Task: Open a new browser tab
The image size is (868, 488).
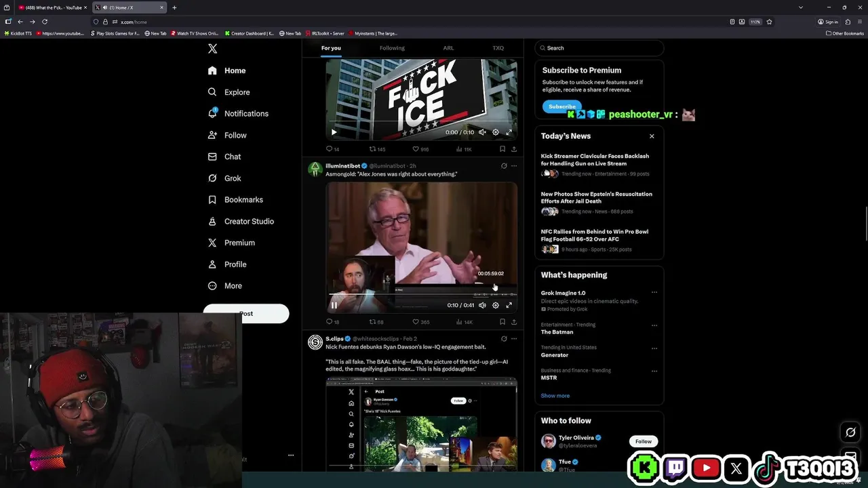Action: [x=174, y=7]
